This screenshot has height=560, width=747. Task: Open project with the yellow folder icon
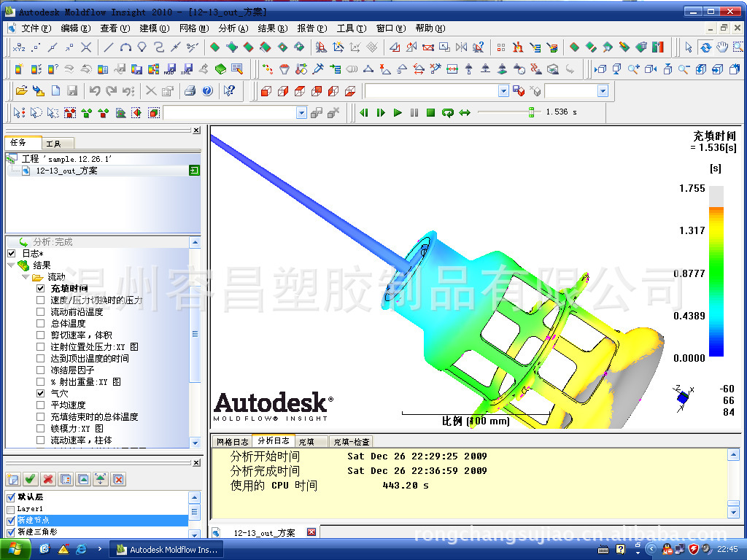click(21, 90)
